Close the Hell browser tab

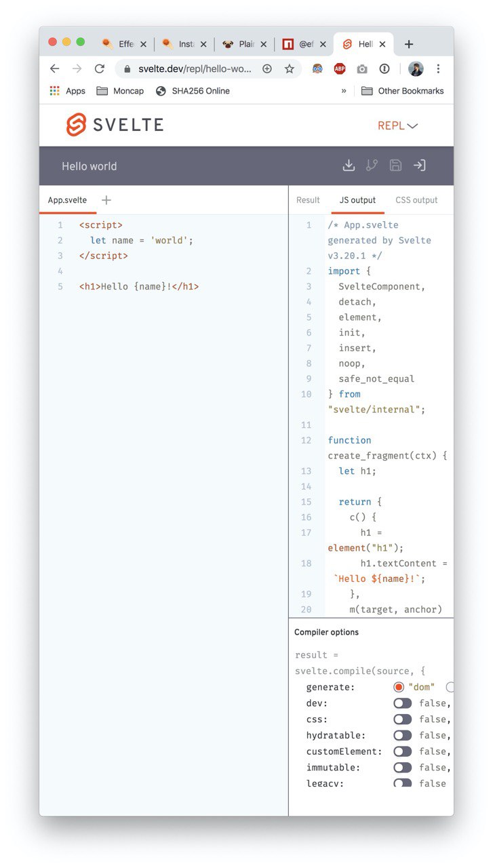pyautogui.click(x=382, y=44)
